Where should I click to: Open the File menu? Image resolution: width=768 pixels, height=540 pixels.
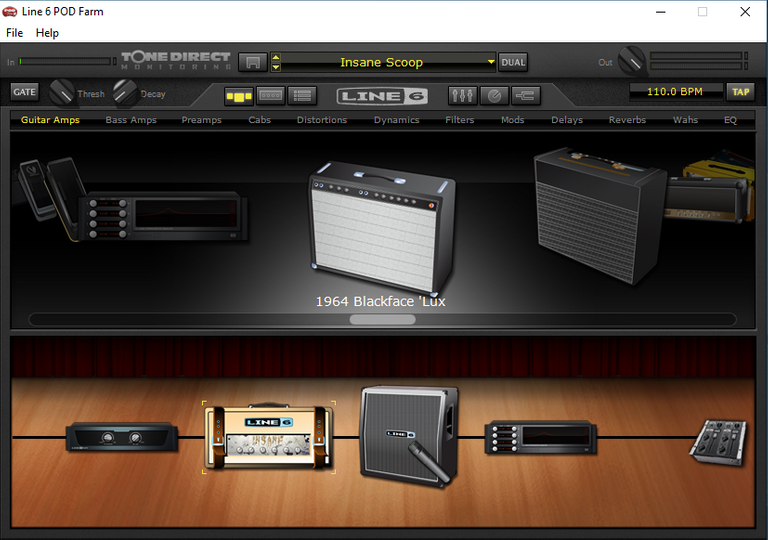15,33
